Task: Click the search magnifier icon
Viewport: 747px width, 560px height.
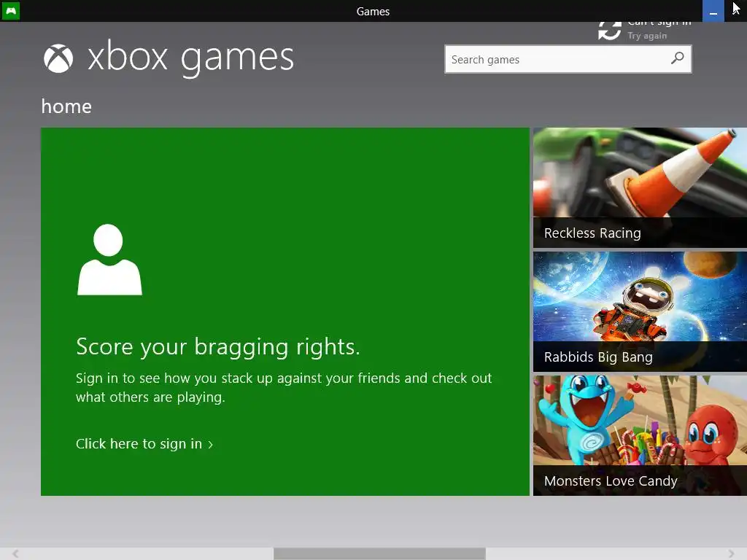Action: tap(677, 58)
